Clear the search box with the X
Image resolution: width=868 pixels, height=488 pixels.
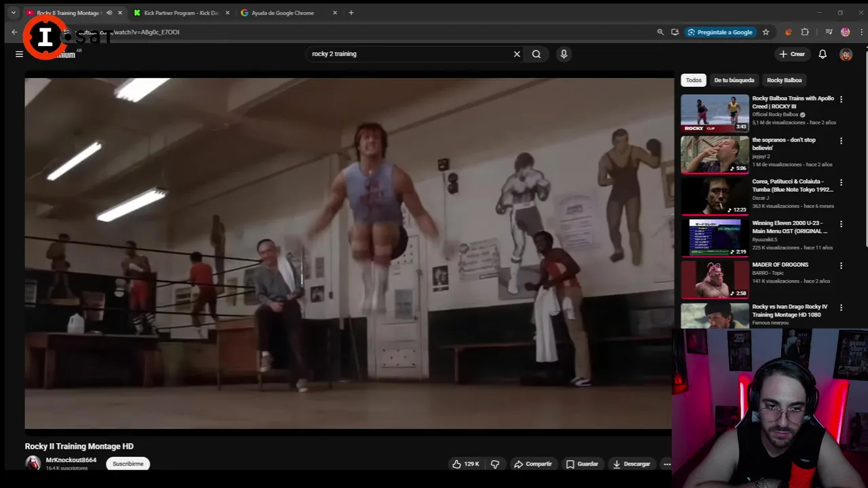pos(517,54)
